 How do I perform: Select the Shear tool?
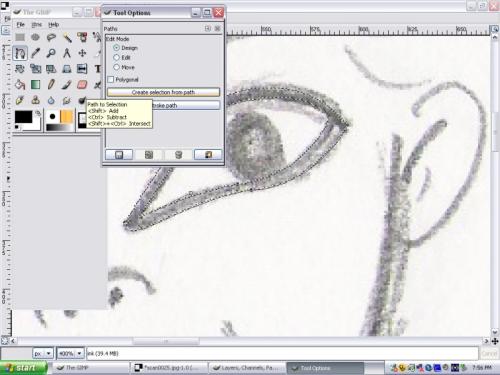(51, 69)
